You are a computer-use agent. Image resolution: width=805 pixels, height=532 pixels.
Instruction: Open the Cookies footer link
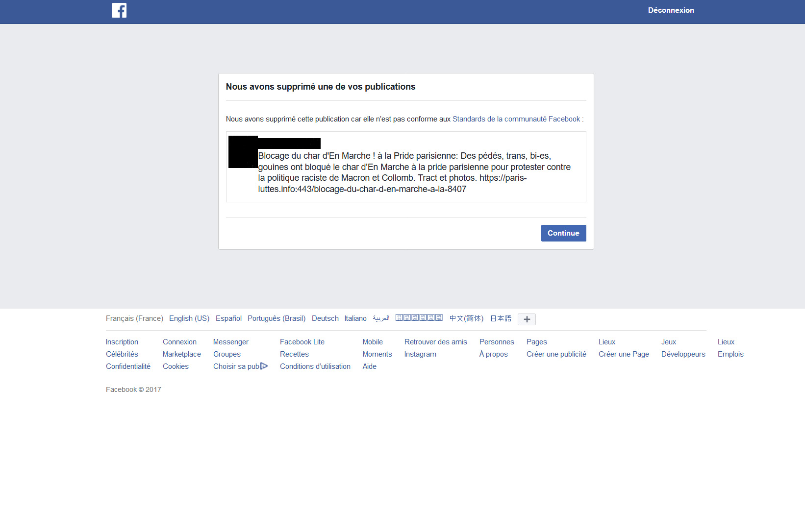pyautogui.click(x=176, y=366)
